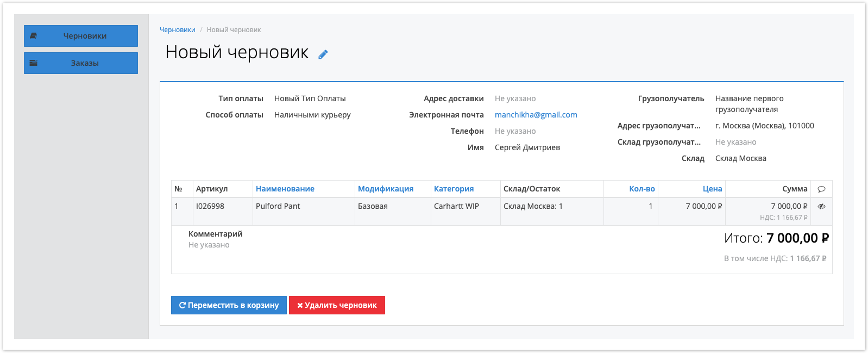The height and width of the screenshot is (353, 868).
Task: Click the Новый Тип Оплаты value
Action: coord(310,98)
